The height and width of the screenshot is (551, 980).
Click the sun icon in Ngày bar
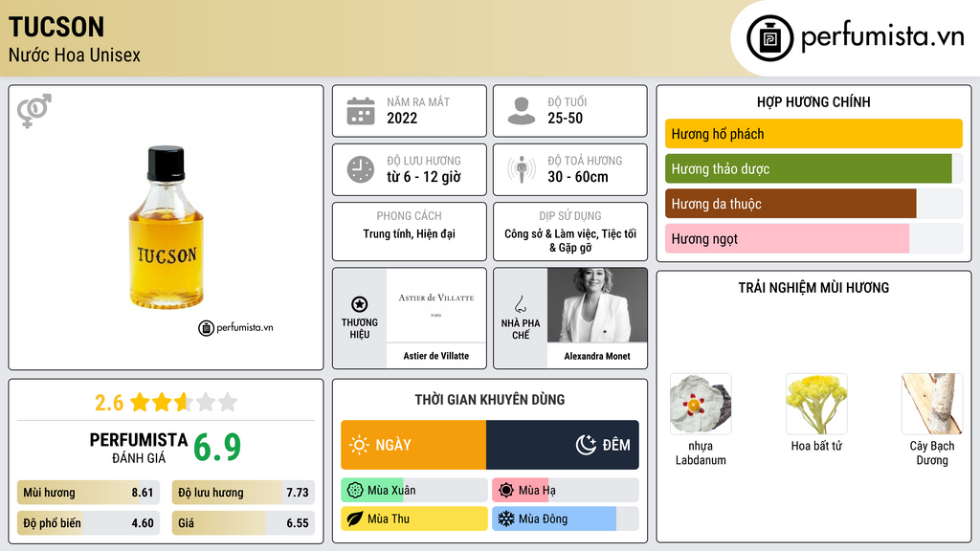click(x=360, y=445)
